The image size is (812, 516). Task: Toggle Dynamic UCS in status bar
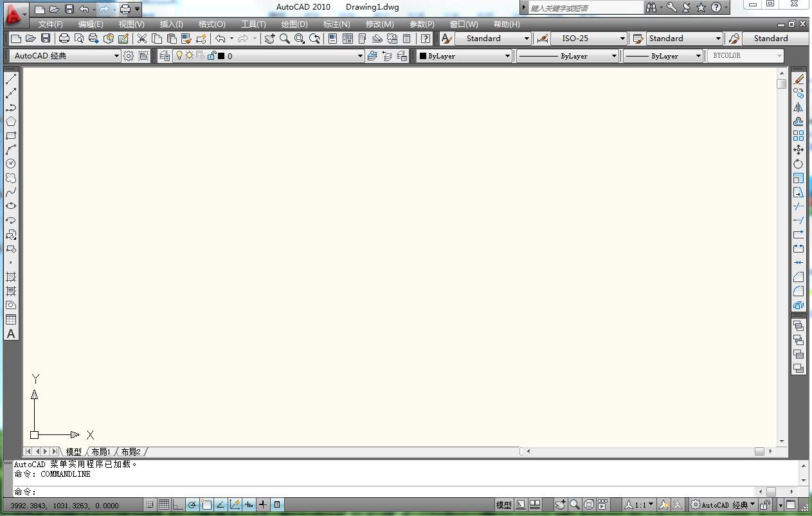[235, 505]
